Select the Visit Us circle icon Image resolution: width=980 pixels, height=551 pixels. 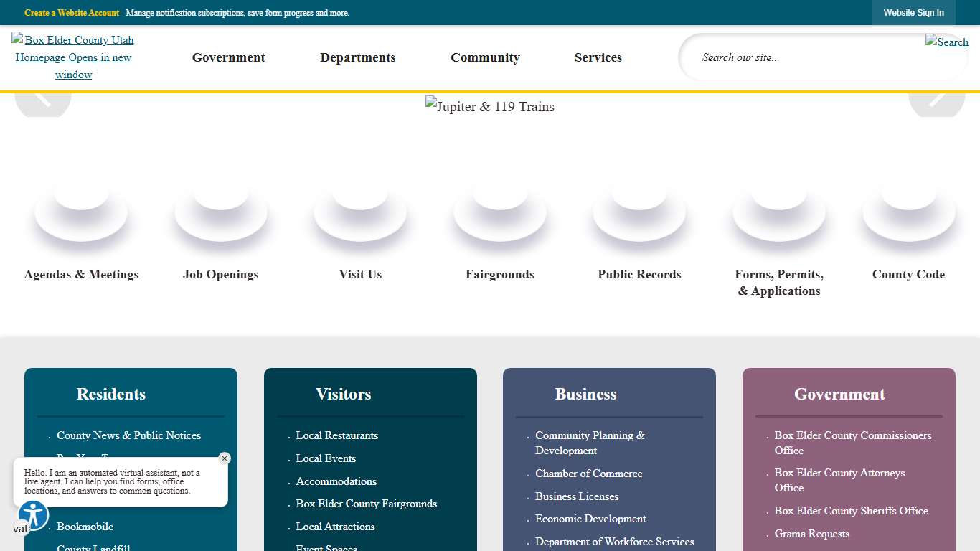pos(360,213)
